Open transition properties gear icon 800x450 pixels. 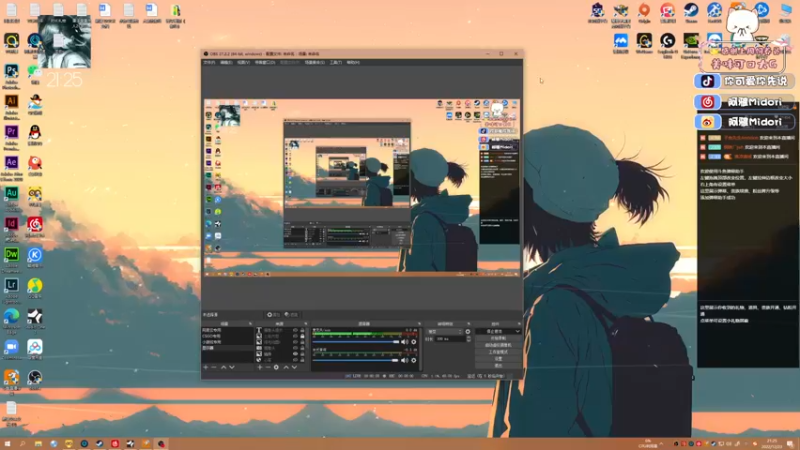468,332
